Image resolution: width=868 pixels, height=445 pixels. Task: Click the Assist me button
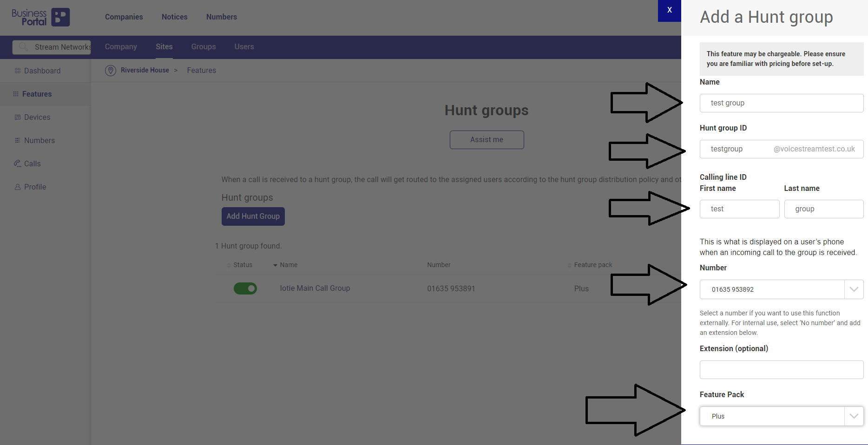[x=487, y=139]
